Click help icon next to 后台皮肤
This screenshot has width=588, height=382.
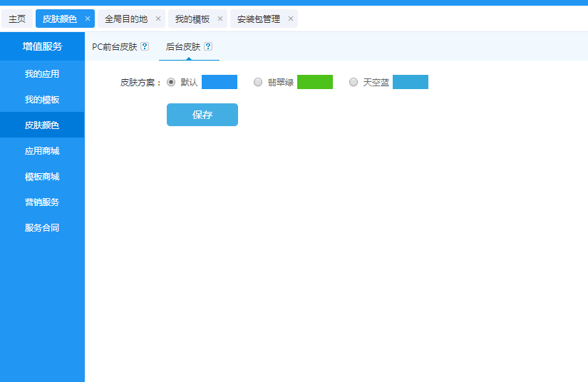tap(208, 46)
